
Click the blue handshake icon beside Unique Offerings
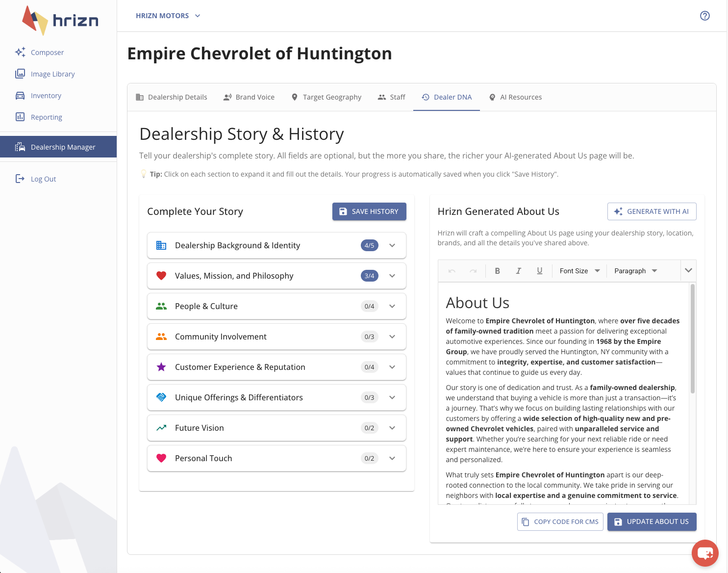click(x=161, y=397)
